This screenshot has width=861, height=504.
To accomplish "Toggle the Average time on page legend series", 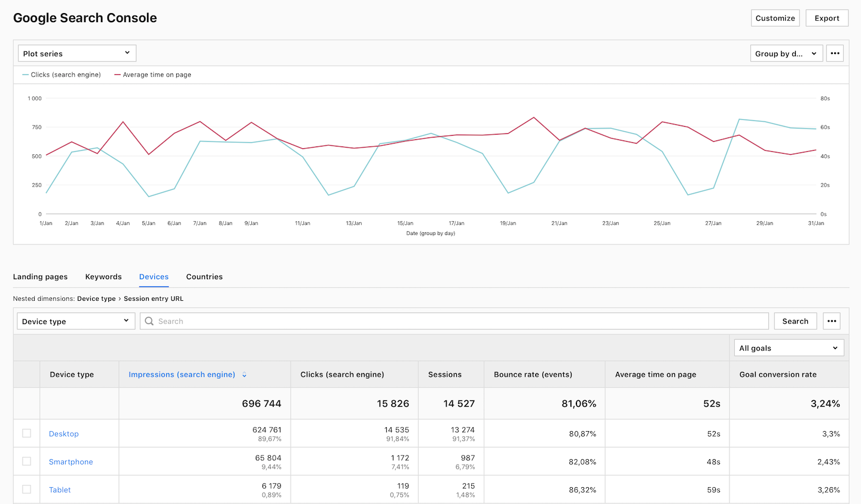I will [x=153, y=75].
